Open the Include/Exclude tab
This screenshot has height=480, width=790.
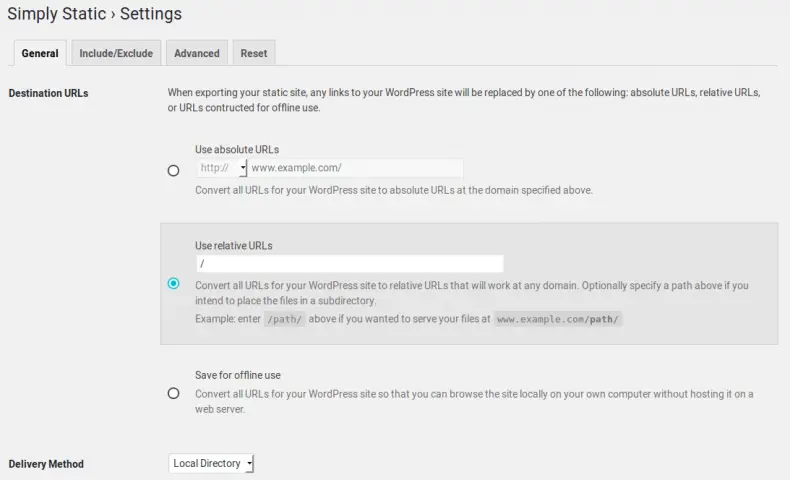coord(116,53)
